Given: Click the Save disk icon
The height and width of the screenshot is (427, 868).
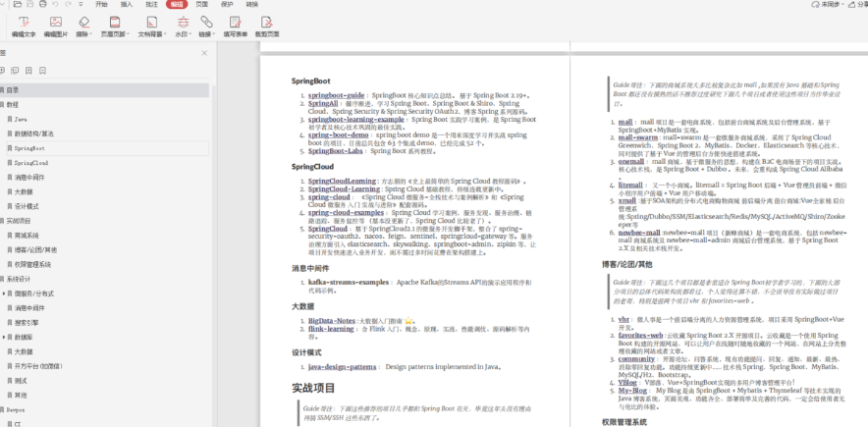Looking at the screenshot, I should (x=30, y=4).
